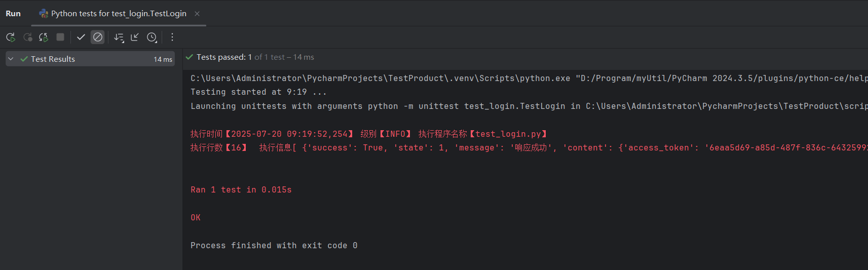Click the Python icon on the run tab
The width and height of the screenshot is (868, 270).
pos(44,14)
